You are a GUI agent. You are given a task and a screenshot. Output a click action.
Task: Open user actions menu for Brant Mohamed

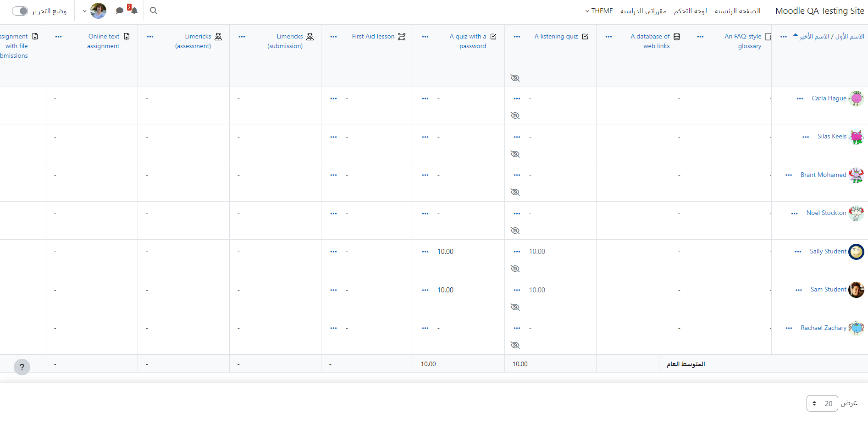coord(789,176)
